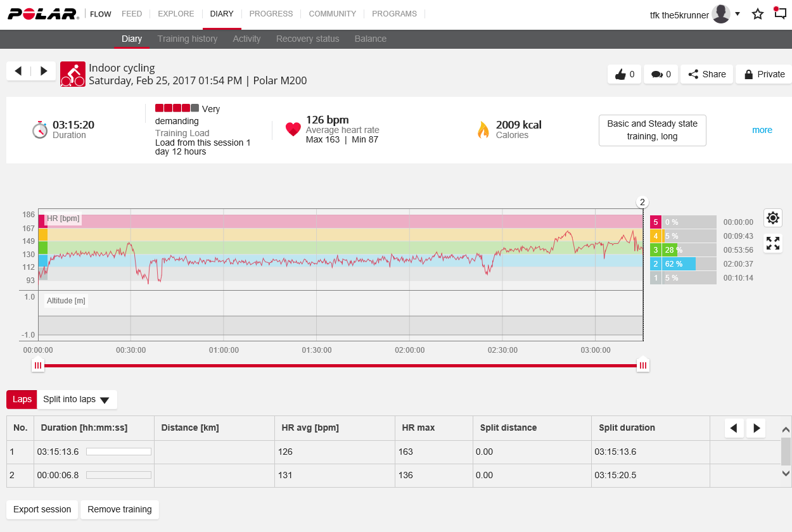Screen dimensions: 792x532
Task: Select the Diary sub-tab
Action: [x=132, y=39]
